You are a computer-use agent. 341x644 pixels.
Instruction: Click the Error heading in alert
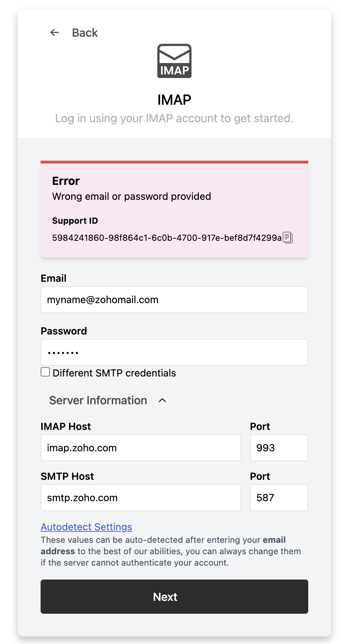[x=66, y=181]
